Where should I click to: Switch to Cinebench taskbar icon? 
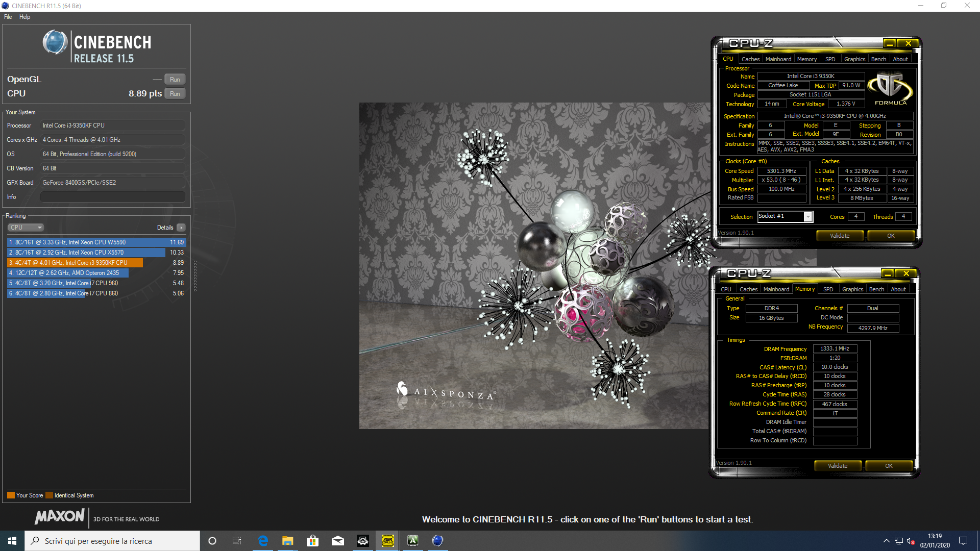coord(437,541)
